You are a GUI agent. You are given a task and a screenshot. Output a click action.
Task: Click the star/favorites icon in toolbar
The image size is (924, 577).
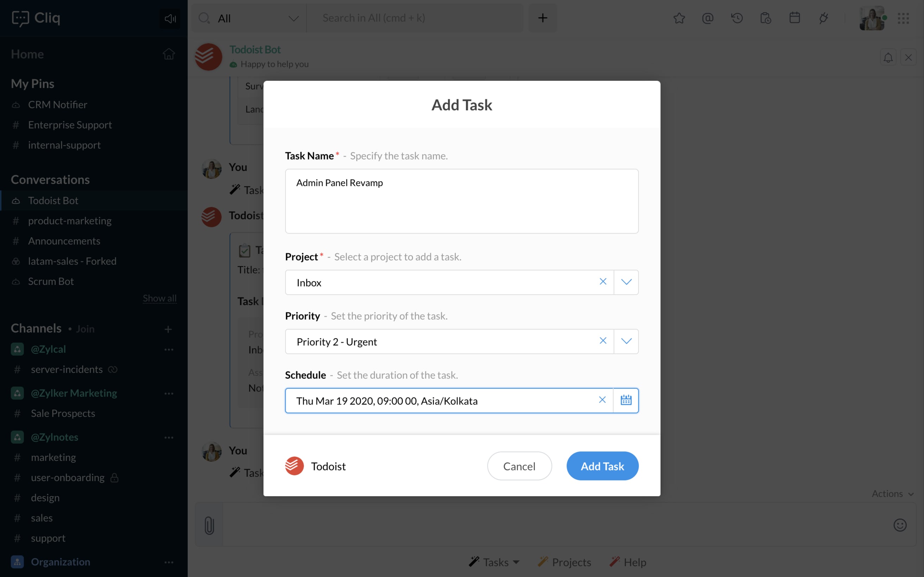679,17
